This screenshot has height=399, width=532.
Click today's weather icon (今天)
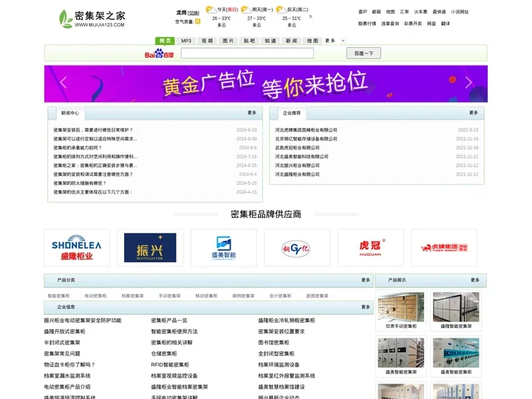point(211,10)
